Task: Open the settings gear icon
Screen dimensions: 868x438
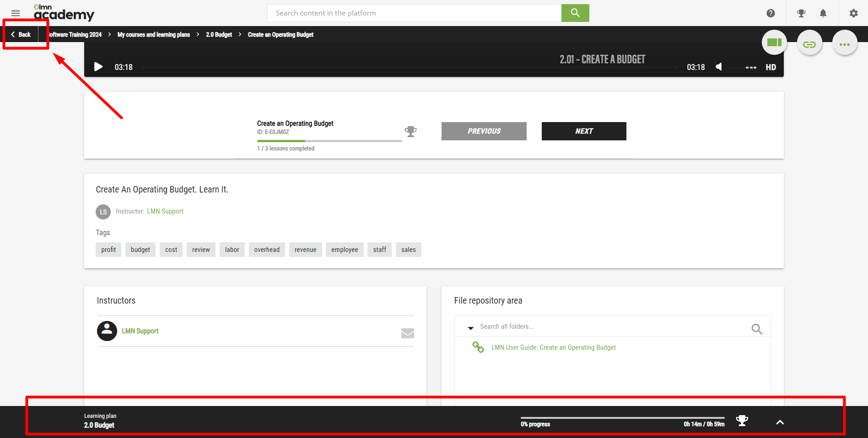Action: tap(853, 13)
